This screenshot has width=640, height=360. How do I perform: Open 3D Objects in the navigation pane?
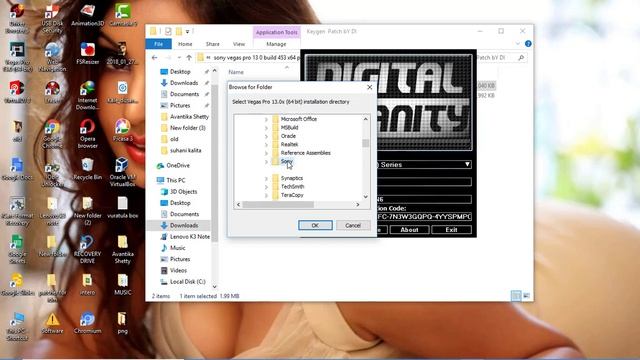(x=183, y=191)
